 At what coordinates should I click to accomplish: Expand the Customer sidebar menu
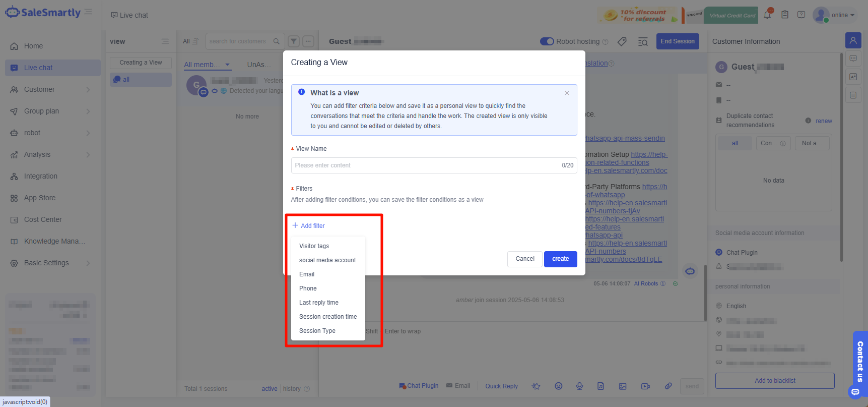coord(50,89)
